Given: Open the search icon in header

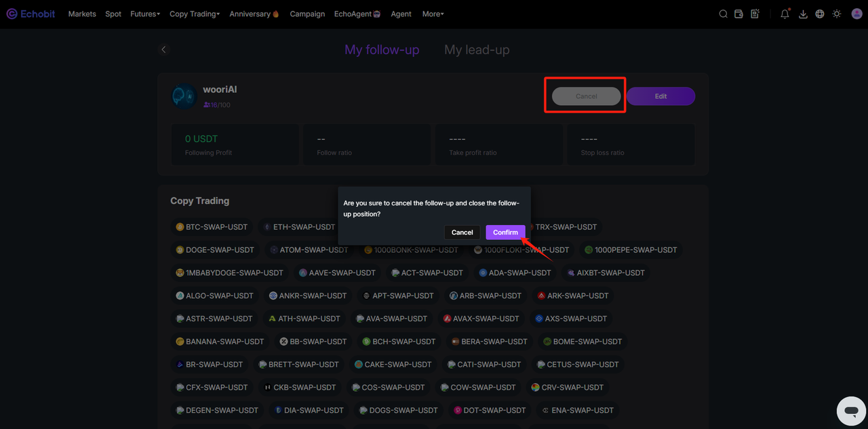Looking at the screenshot, I should click(724, 14).
